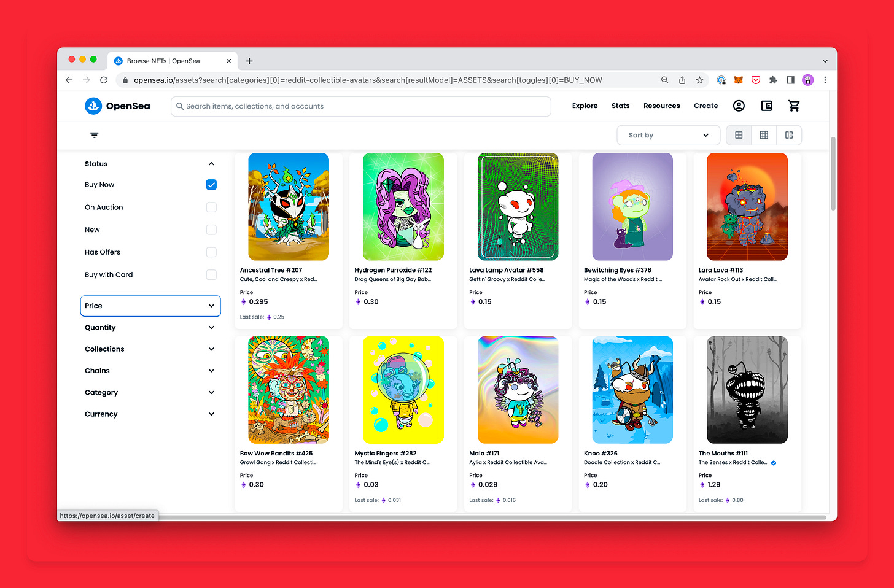Switch to small grid view
894x588 pixels.
764,135
